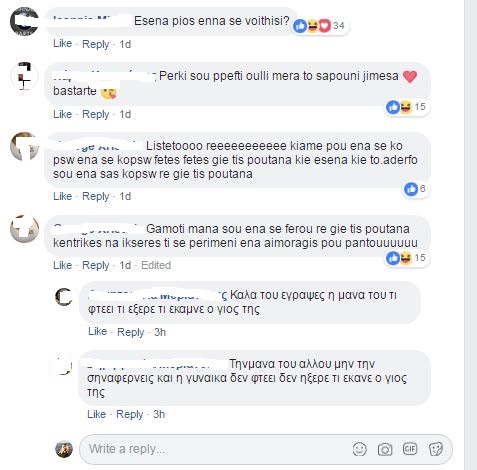Open the avatar of the first commenter
The image size is (477, 470).
point(24,22)
